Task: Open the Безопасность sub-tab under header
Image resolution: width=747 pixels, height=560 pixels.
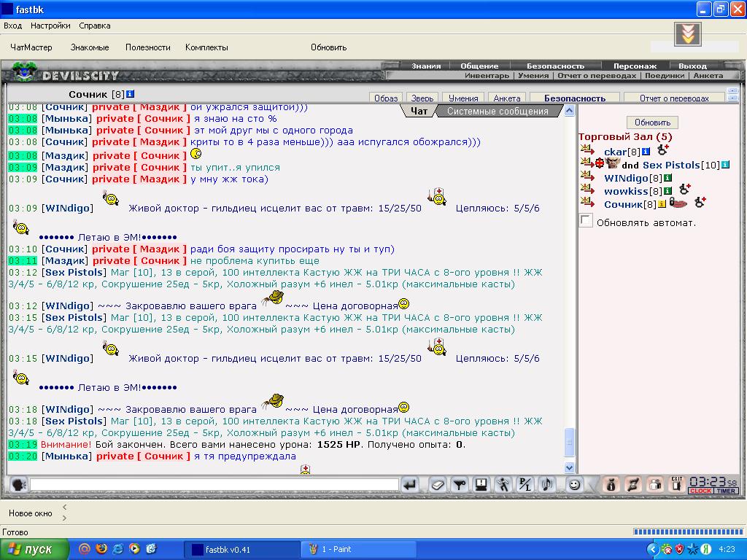Action: pos(575,98)
